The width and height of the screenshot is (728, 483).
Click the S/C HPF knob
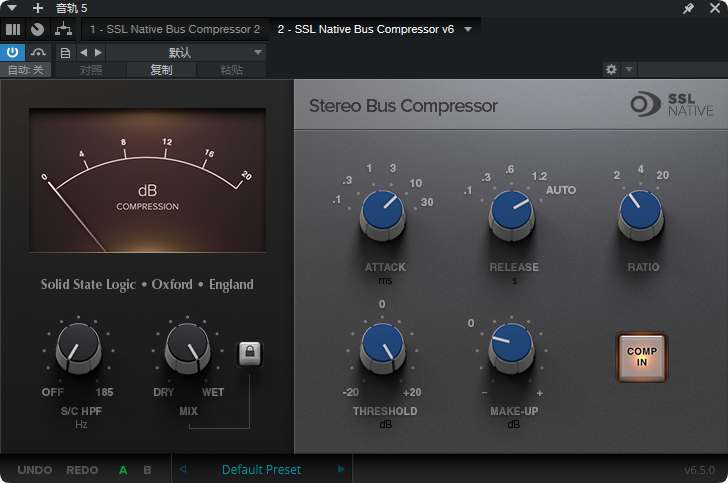[78, 349]
